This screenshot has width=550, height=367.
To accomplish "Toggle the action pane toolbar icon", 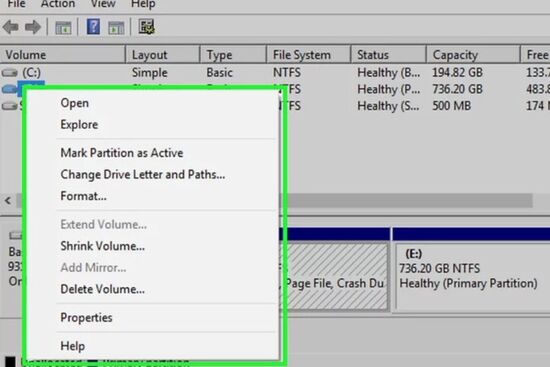I will (116, 27).
